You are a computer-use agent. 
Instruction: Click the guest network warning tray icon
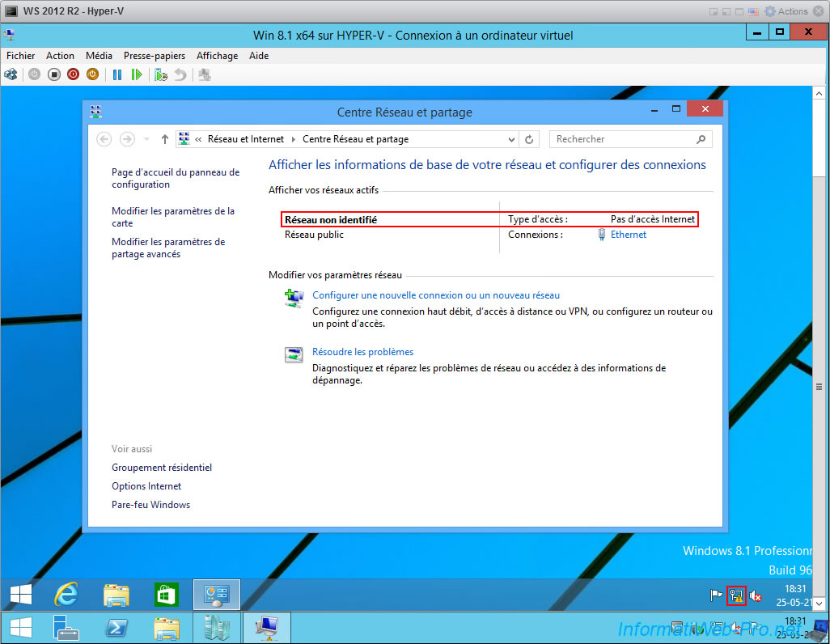tap(736, 595)
